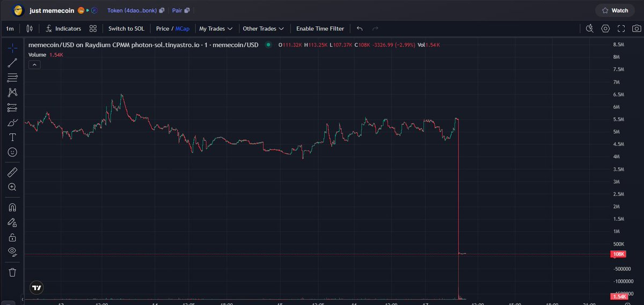Click the TradingView logo on chart
Image resolution: width=644 pixels, height=305 pixels.
click(x=36, y=287)
